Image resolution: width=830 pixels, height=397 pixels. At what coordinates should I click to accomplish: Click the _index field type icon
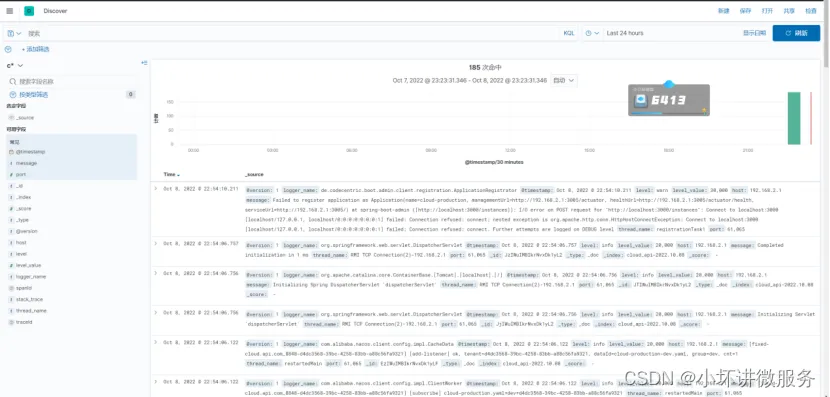point(11,197)
